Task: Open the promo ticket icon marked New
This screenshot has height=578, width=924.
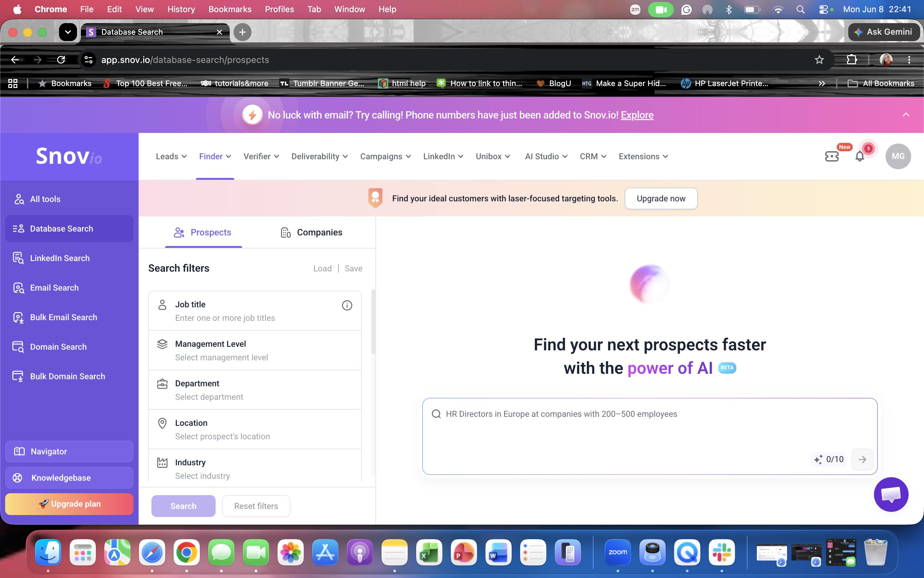Action: (832, 156)
